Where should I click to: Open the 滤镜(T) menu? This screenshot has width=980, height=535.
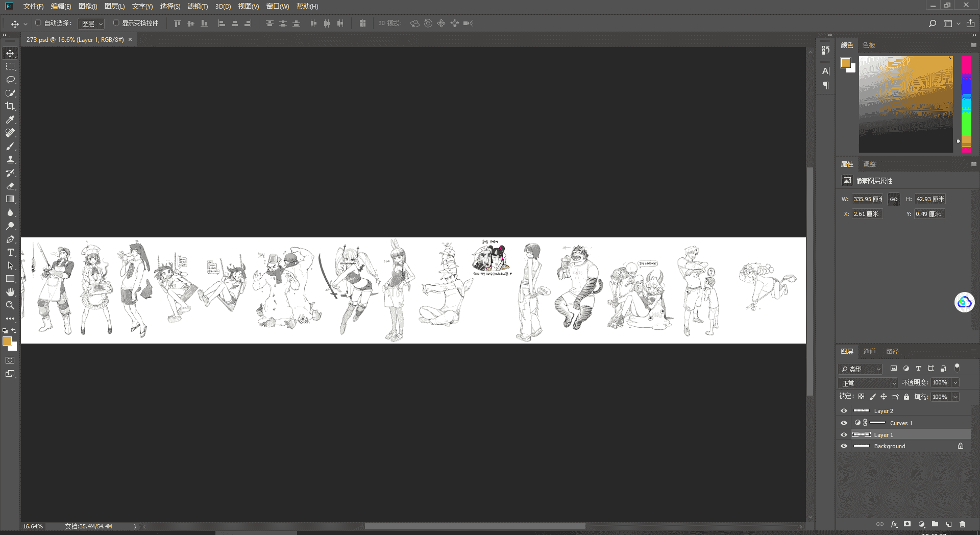(x=198, y=6)
